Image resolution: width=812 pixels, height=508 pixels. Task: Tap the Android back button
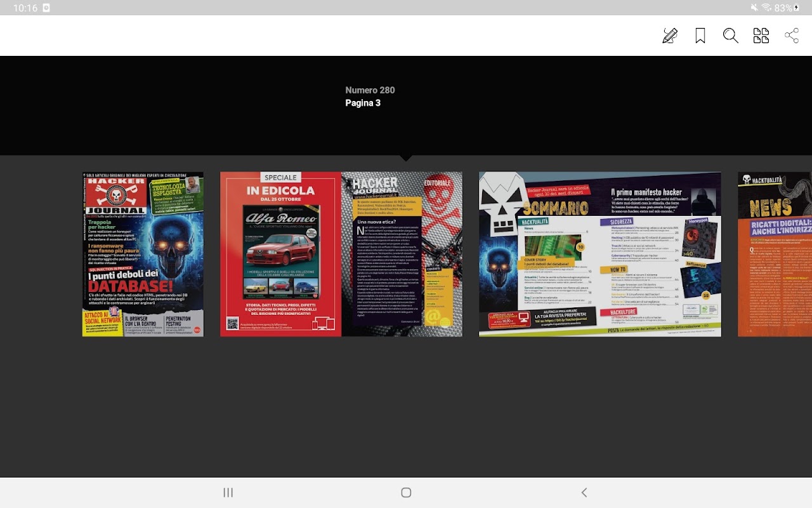coord(584,493)
